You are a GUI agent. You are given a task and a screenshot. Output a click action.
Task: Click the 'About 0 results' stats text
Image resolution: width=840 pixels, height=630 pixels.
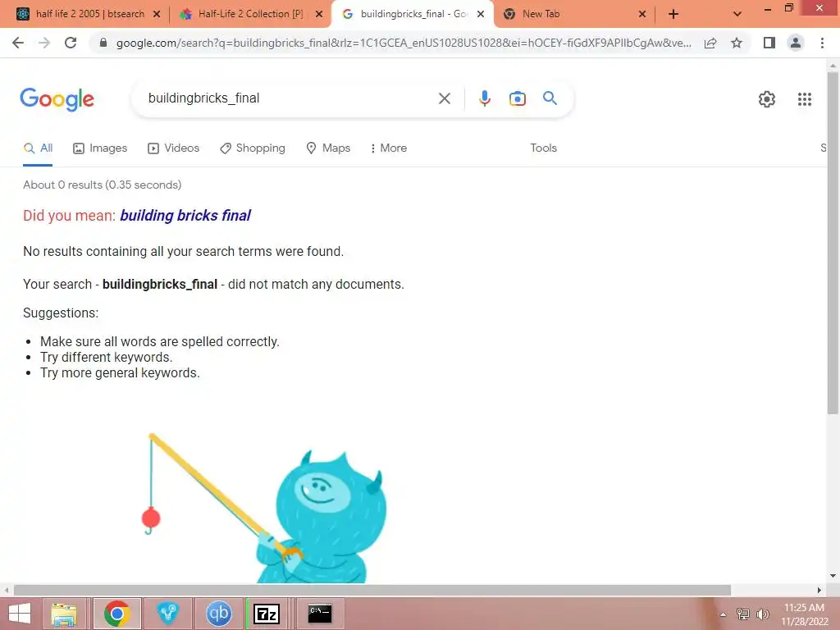pyautogui.click(x=103, y=185)
